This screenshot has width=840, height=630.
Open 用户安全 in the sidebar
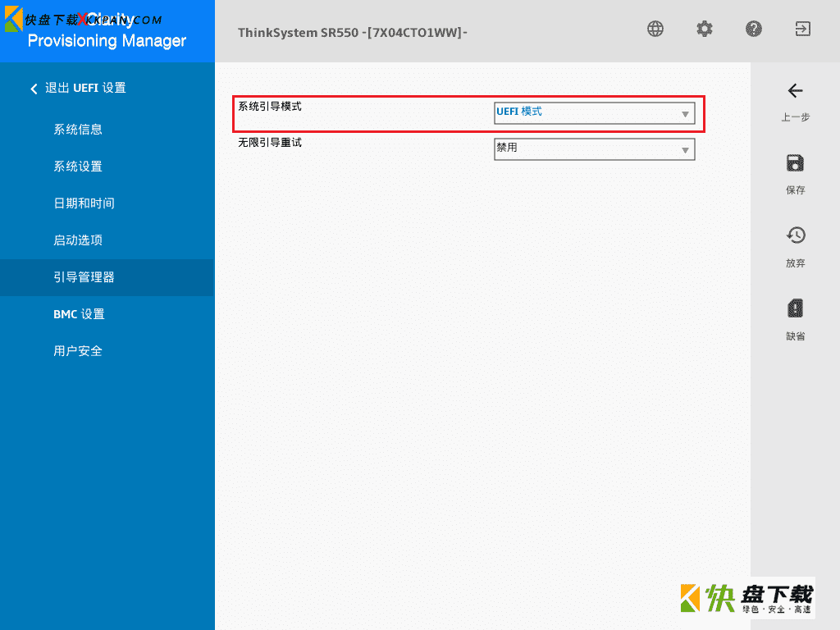78,351
